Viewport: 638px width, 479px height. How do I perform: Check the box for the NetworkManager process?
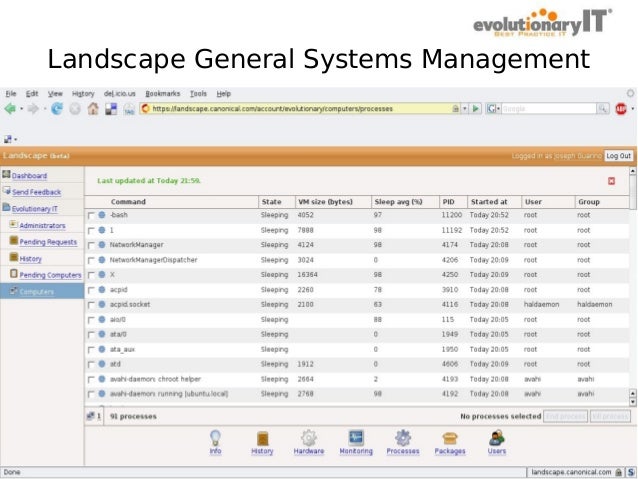[x=91, y=245]
